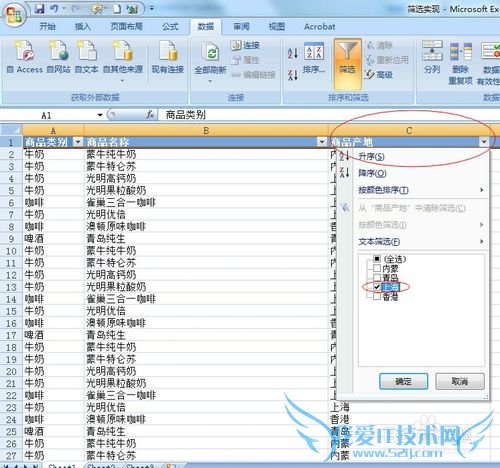
Task: Click cell 啤酒 in row 17
Action: [53, 335]
